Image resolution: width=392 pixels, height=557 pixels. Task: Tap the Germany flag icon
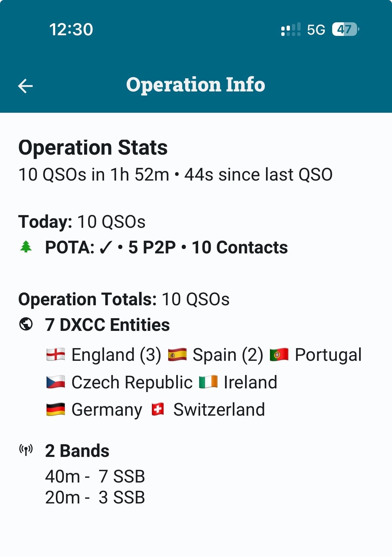tap(56, 409)
